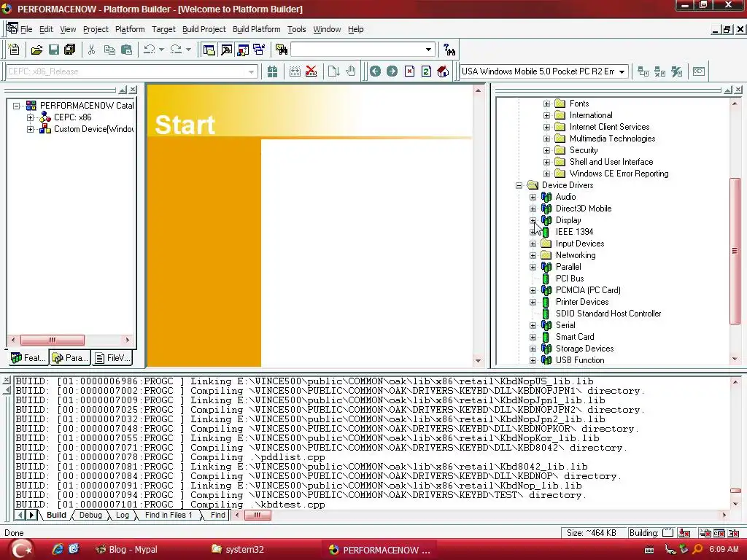Select Smart Card catalog item
The height and width of the screenshot is (560, 747).
tap(575, 337)
